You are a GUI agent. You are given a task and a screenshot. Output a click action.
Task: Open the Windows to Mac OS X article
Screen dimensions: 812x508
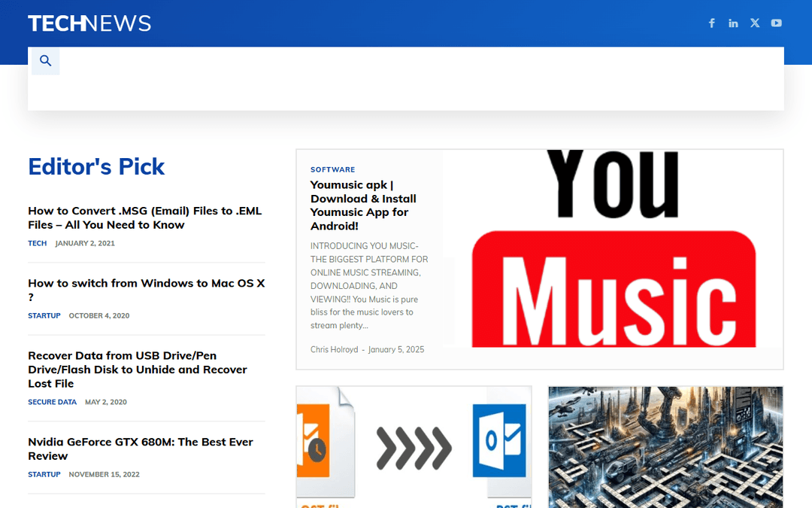point(146,290)
